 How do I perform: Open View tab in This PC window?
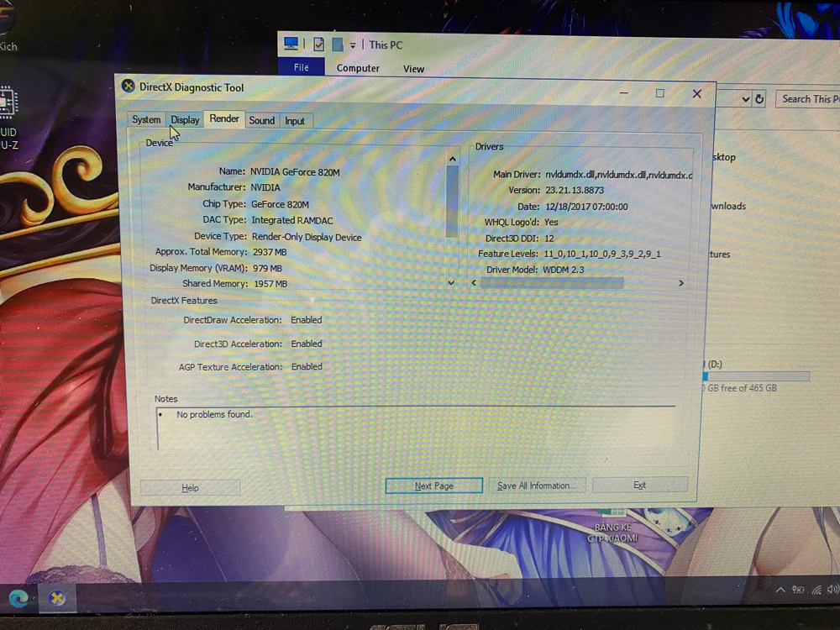[413, 69]
